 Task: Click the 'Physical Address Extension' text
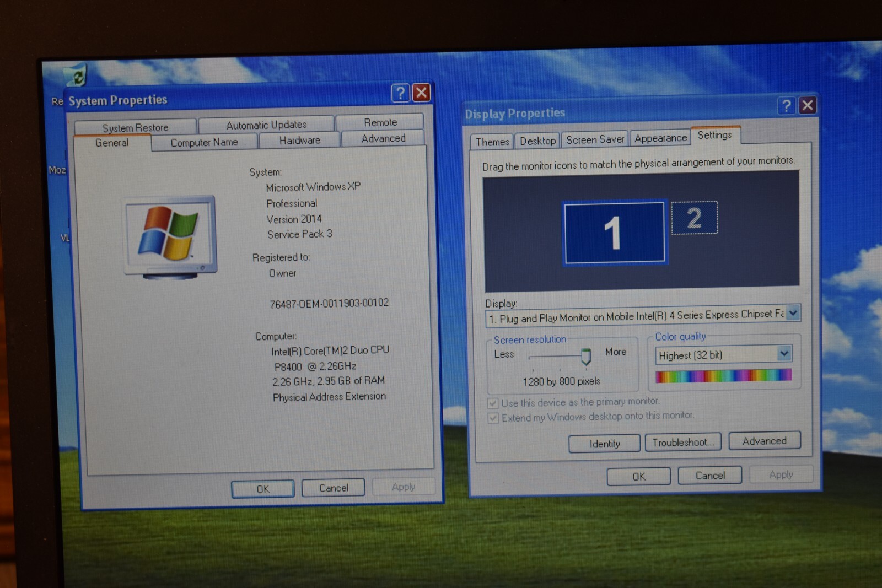pyautogui.click(x=329, y=397)
